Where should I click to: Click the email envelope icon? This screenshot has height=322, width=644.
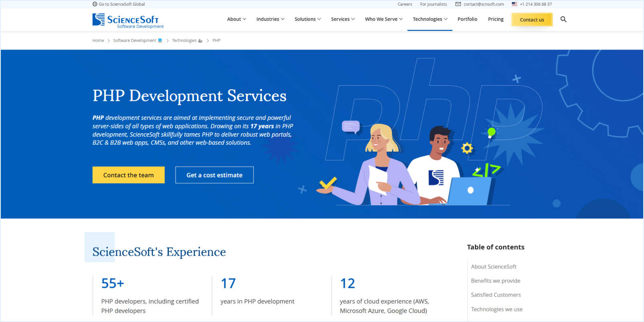tap(458, 4)
